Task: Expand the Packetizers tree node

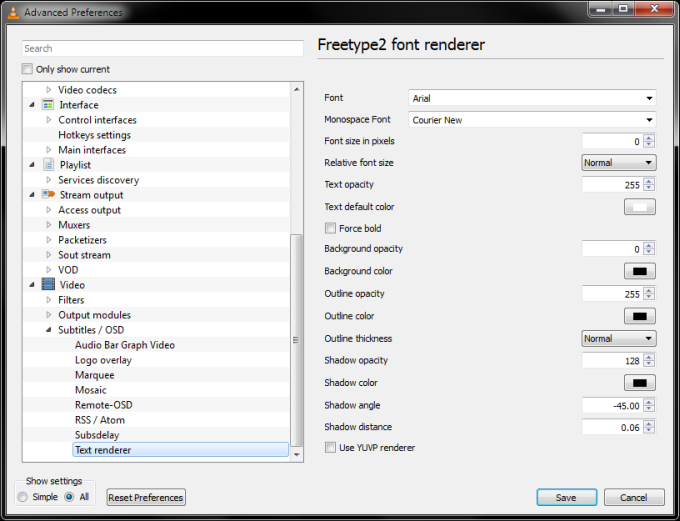Action: click(49, 239)
